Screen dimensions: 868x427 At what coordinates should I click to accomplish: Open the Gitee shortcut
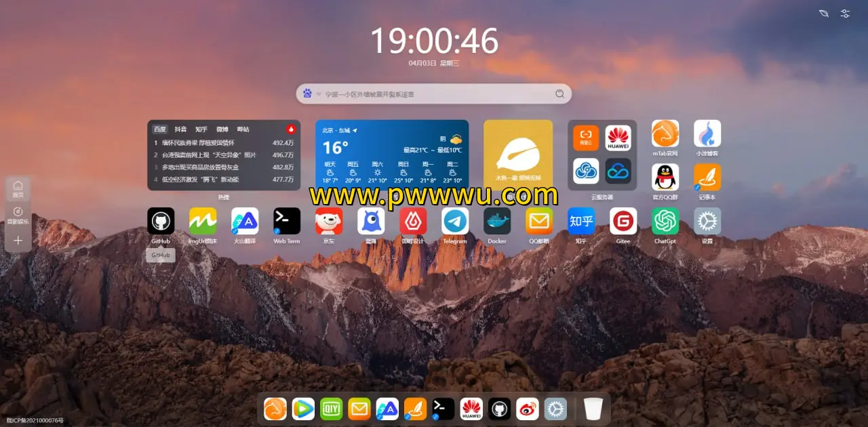(x=623, y=221)
